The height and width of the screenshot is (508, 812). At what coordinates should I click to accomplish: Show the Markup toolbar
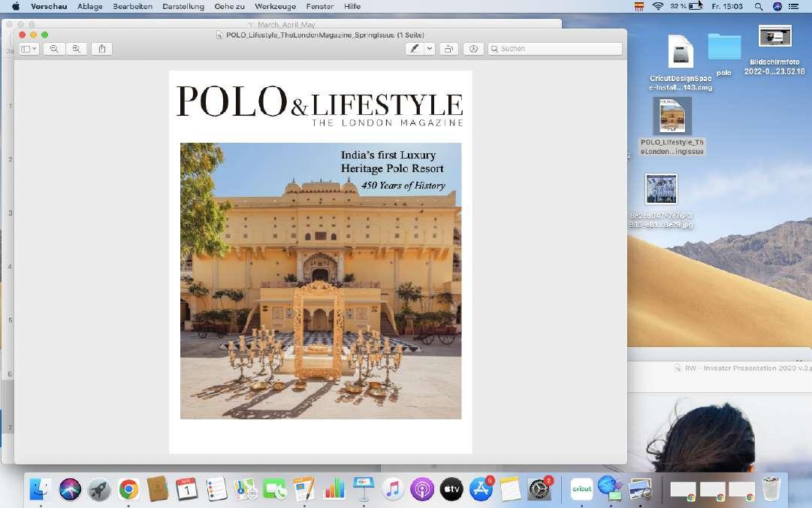pyautogui.click(x=473, y=49)
